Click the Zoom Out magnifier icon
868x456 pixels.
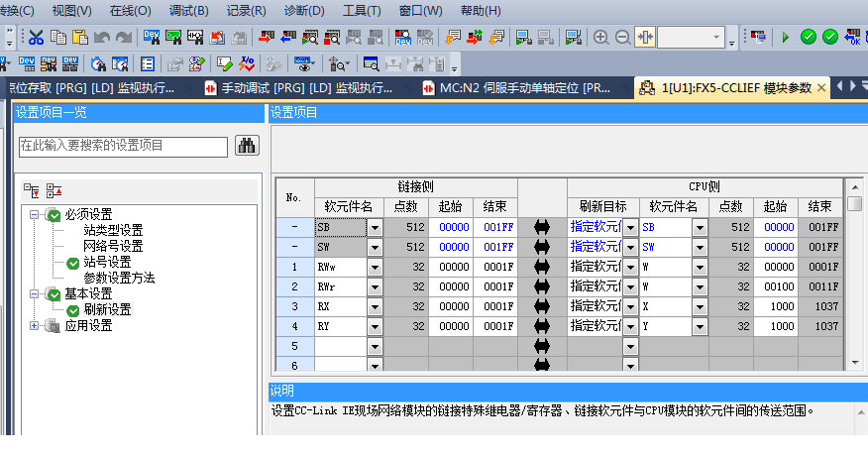(x=622, y=38)
